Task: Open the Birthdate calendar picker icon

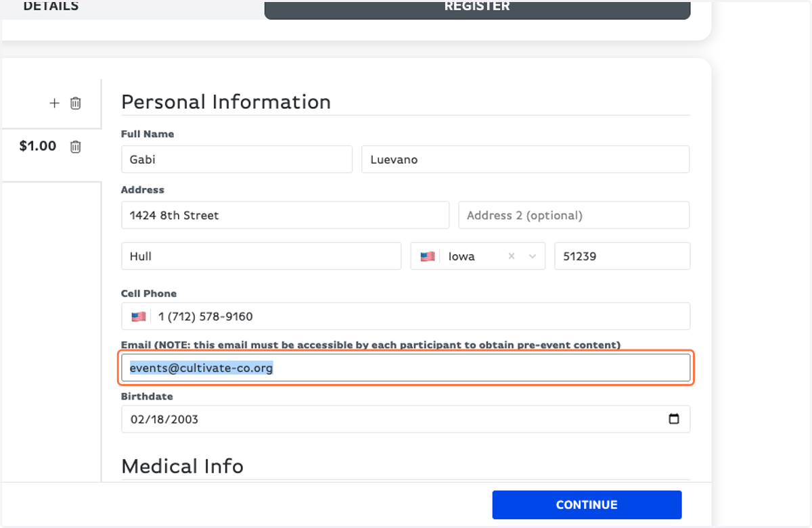Action: pos(674,418)
